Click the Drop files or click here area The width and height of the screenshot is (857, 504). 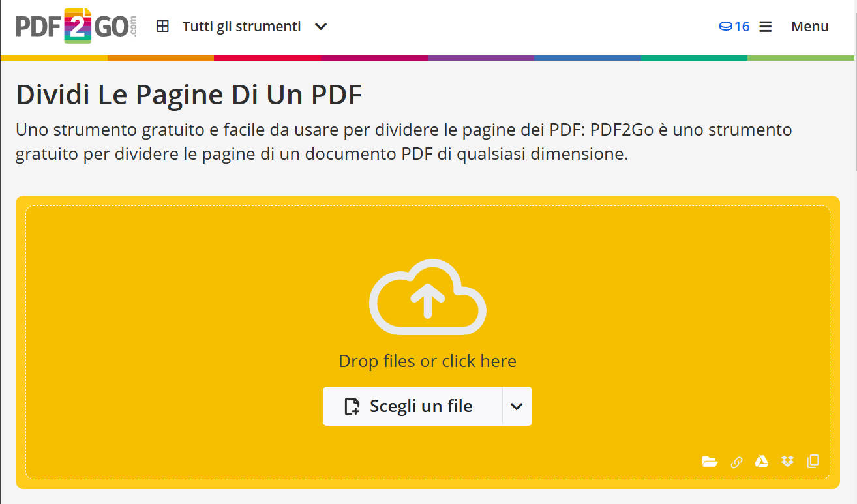(427, 361)
